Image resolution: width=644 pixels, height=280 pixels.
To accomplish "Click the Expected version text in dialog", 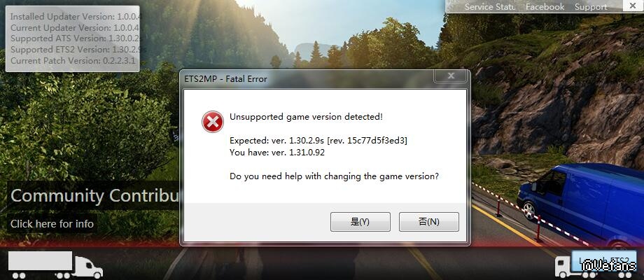I will point(318,141).
